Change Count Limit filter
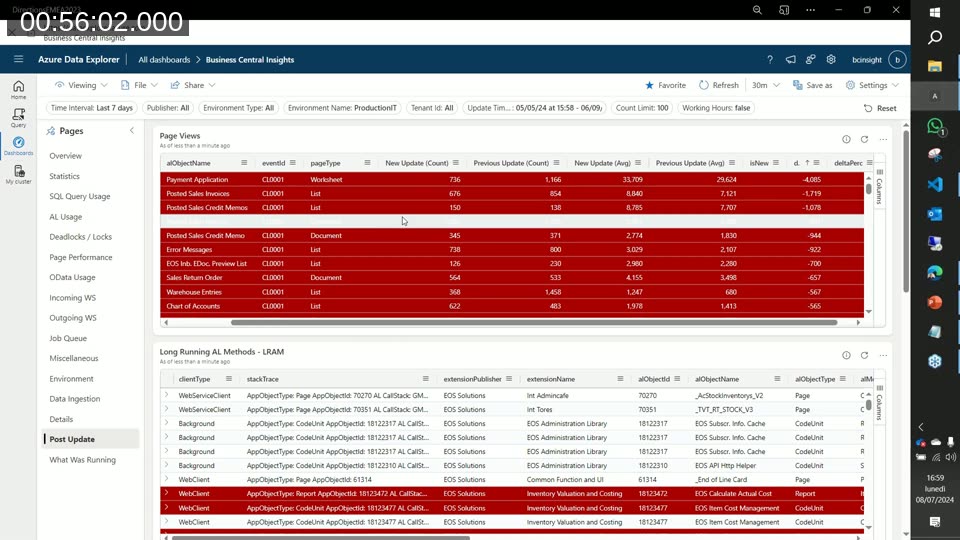This screenshot has width=960, height=540. pos(642,108)
